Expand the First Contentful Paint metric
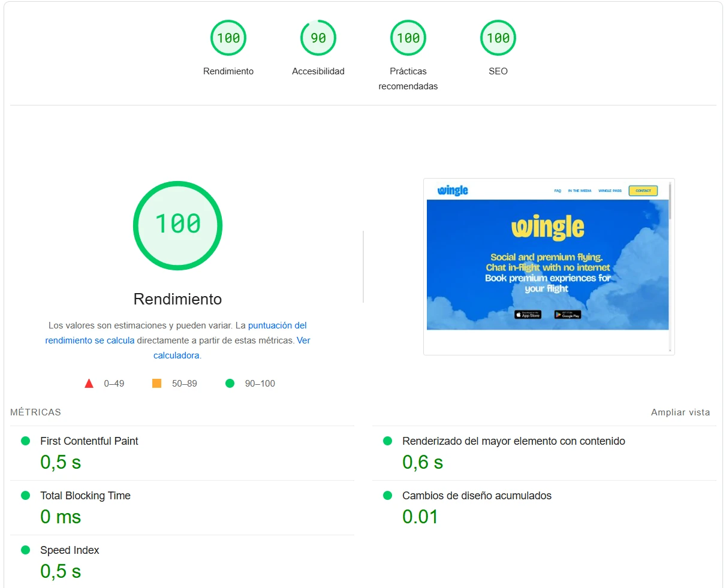 (x=89, y=441)
